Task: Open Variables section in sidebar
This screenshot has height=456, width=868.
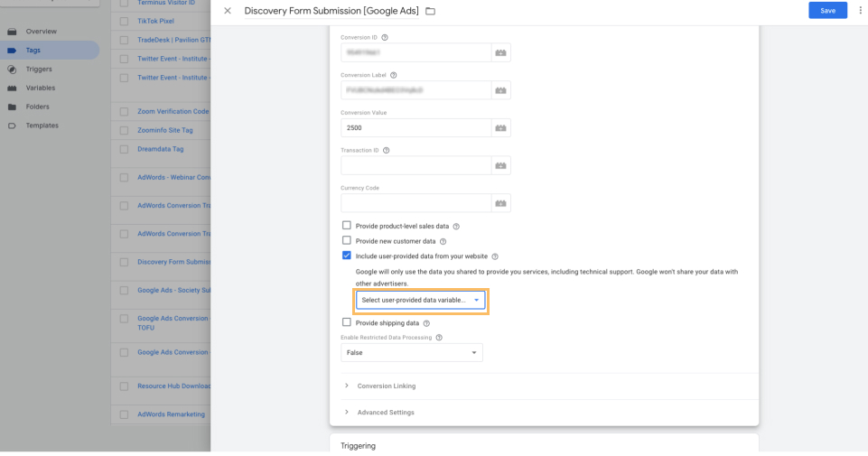Action: (x=41, y=88)
